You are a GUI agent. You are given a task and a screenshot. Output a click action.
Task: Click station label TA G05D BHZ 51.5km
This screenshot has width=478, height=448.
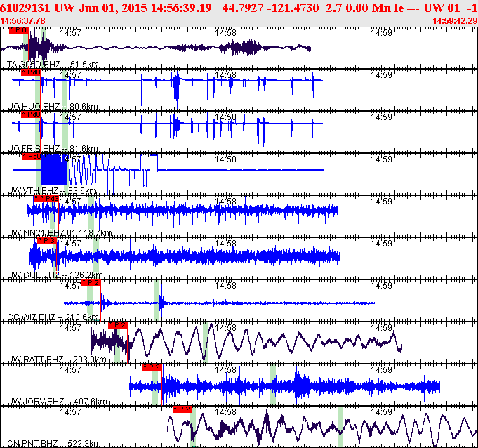pyautogui.click(x=53, y=65)
